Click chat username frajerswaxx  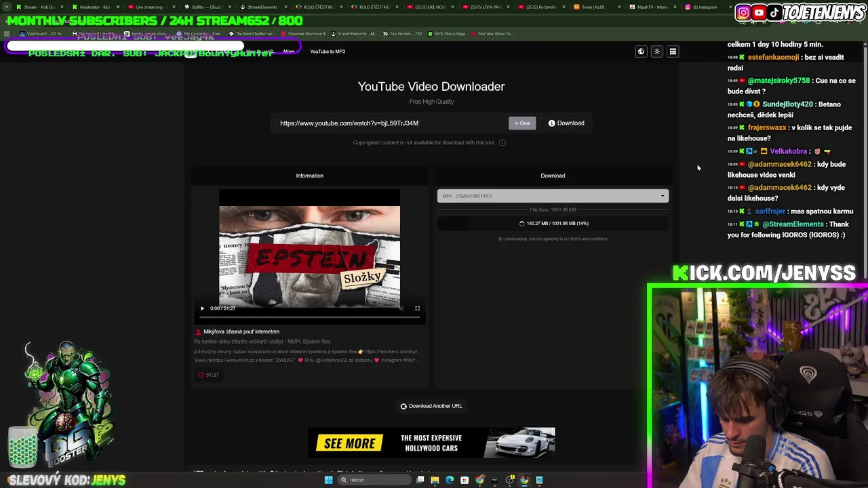coord(767,127)
